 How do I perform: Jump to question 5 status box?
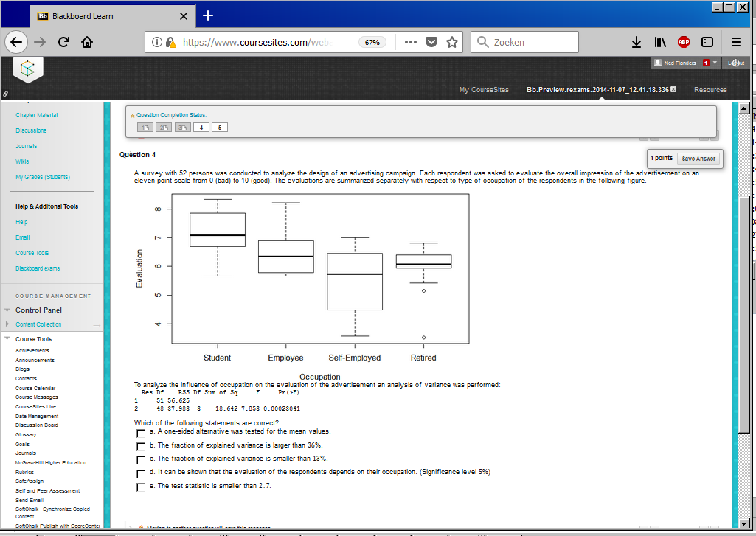point(219,128)
